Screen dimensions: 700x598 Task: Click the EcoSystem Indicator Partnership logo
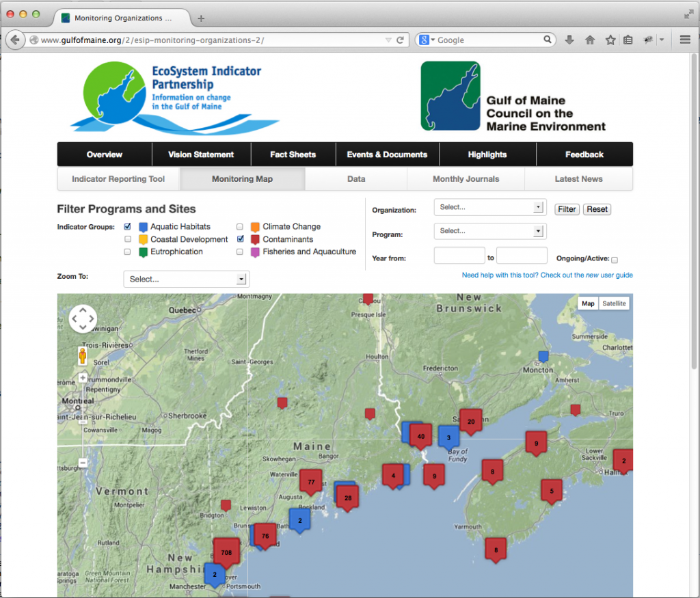174,98
